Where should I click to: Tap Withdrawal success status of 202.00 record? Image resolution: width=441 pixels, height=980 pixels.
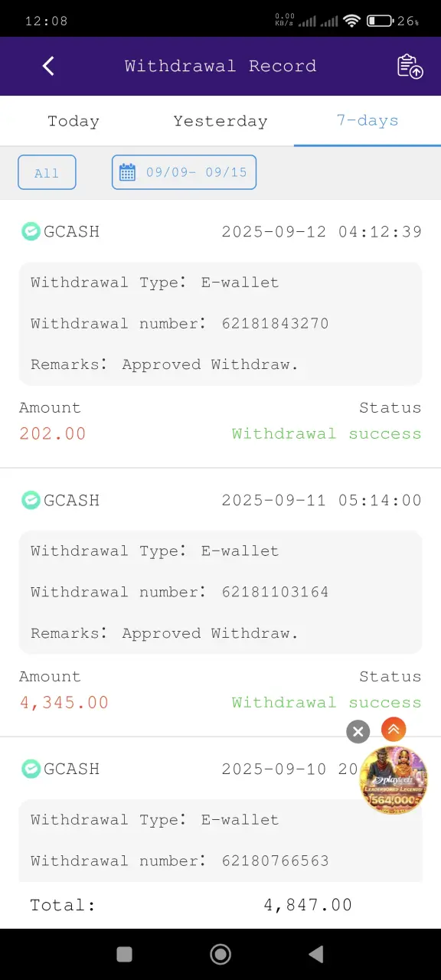(x=327, y=433)
